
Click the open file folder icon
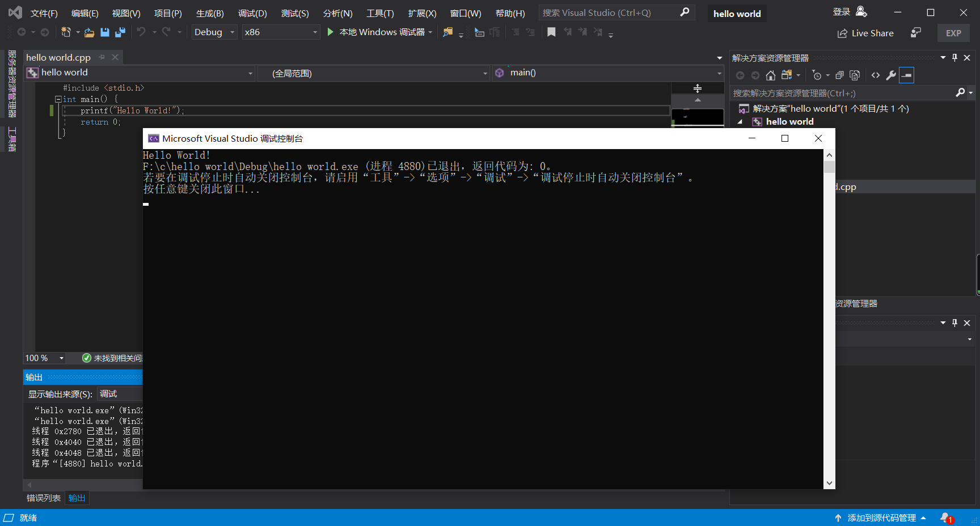(x=89, y=32)
